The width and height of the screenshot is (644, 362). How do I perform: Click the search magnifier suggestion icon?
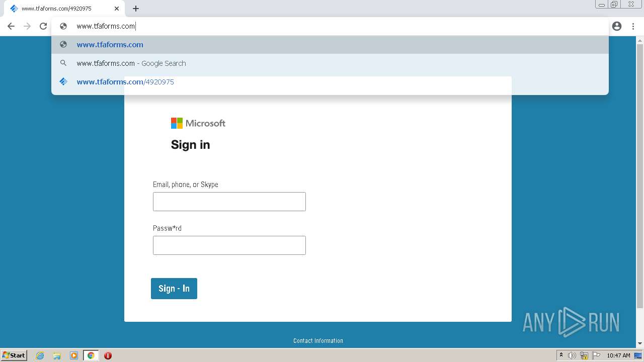click(x=63, y=63)
